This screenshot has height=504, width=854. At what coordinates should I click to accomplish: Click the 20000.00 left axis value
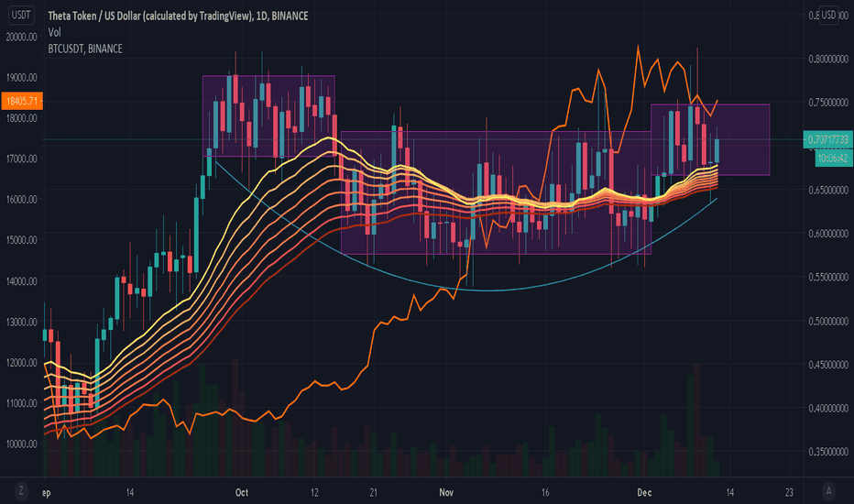22,37
